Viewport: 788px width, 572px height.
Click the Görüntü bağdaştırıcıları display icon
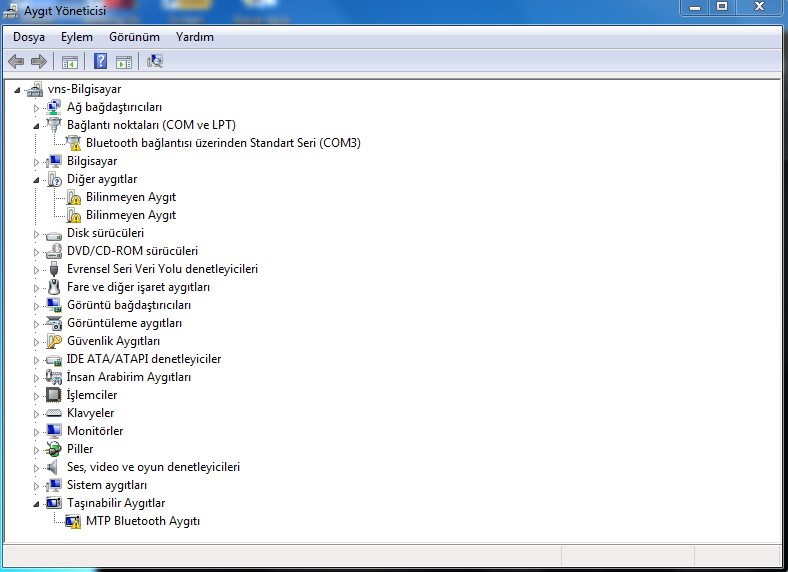tap(53, 305)
